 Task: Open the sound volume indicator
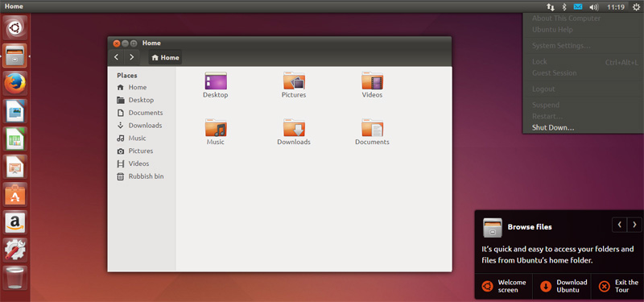pyautogui.click(x=593, y=6)
